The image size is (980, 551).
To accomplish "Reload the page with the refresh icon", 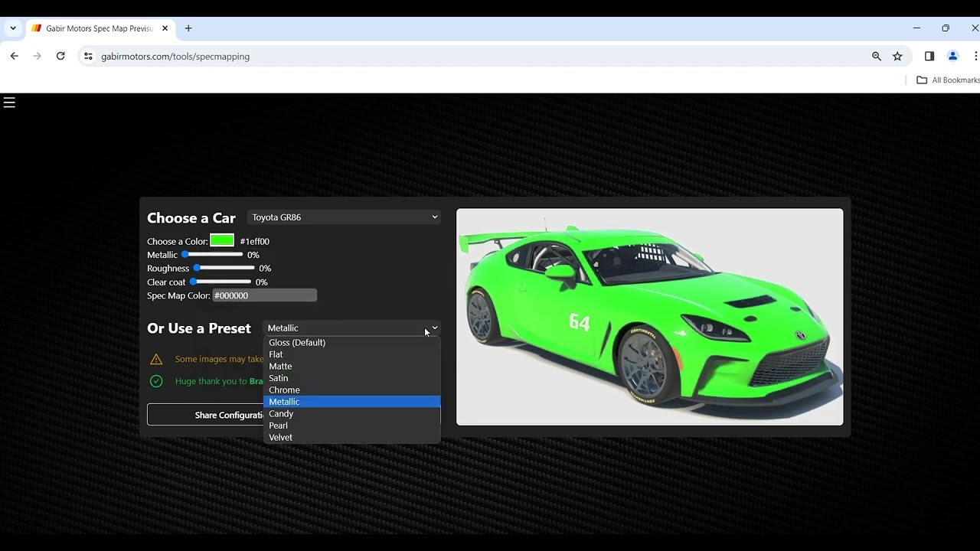I will [60, 56].
